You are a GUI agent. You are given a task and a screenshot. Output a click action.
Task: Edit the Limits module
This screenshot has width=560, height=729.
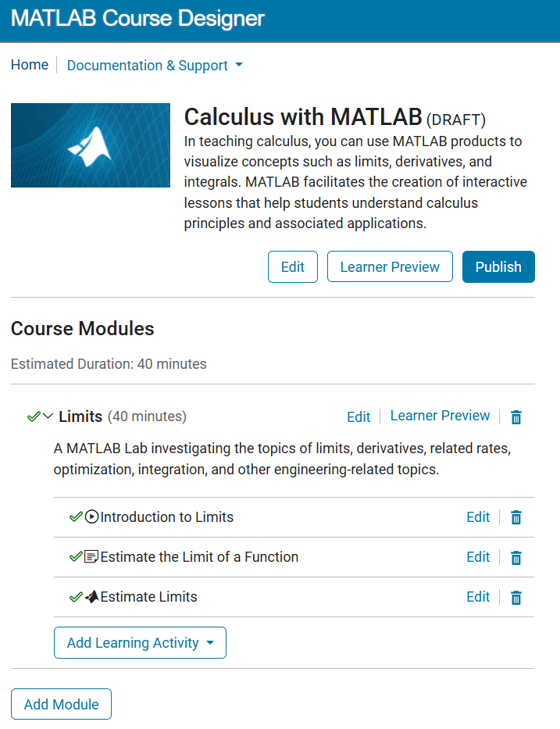coord(358,417)
